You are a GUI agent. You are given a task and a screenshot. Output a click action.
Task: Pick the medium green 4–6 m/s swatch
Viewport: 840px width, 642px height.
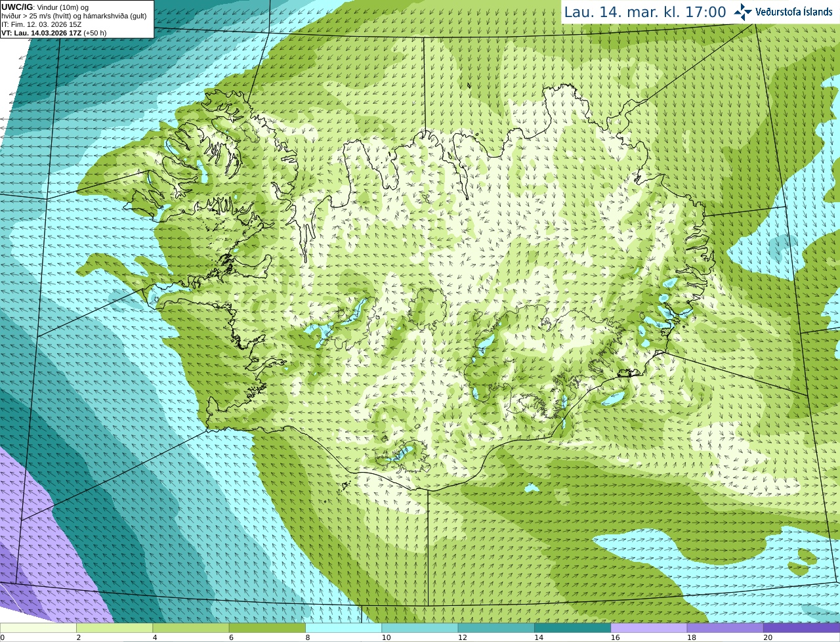point(191,628)
